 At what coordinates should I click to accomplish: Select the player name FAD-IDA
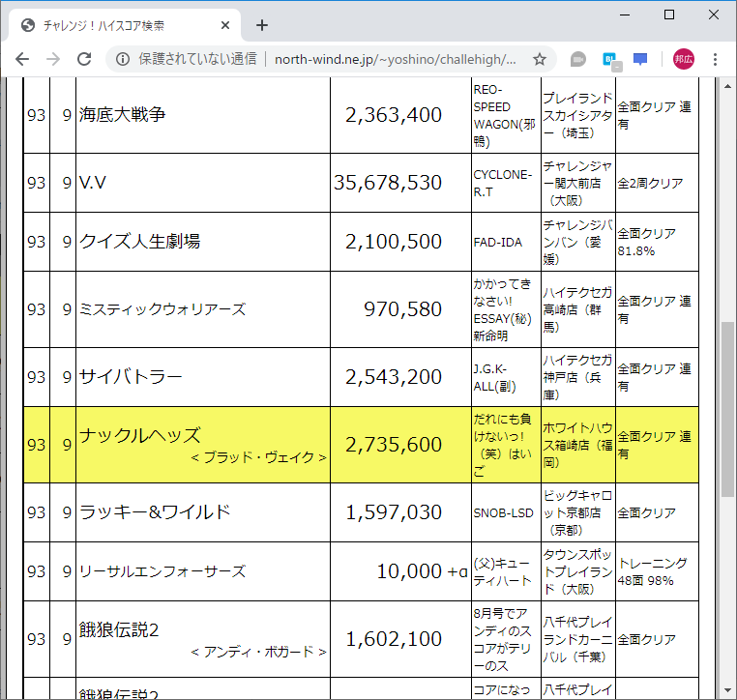pyautogui.click(x=498, y=243)
